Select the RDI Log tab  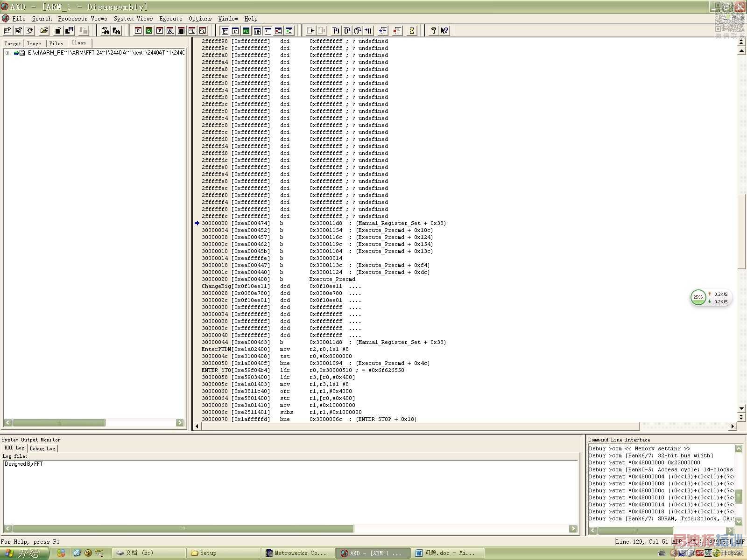point(14,448)
